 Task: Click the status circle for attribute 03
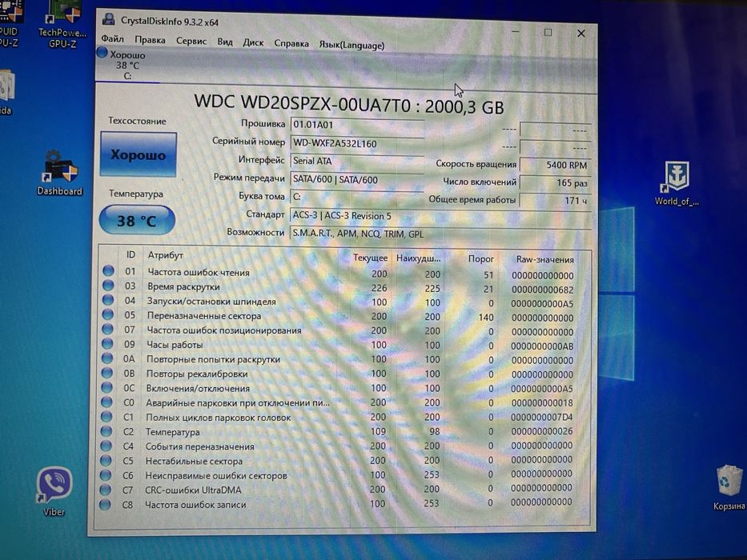[108, 286]
